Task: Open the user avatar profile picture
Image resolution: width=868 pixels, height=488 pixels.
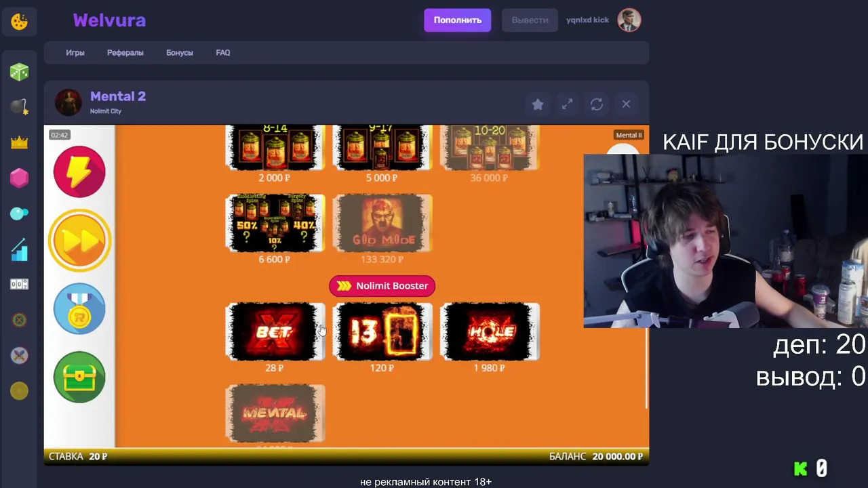Action: pos(629,20)
